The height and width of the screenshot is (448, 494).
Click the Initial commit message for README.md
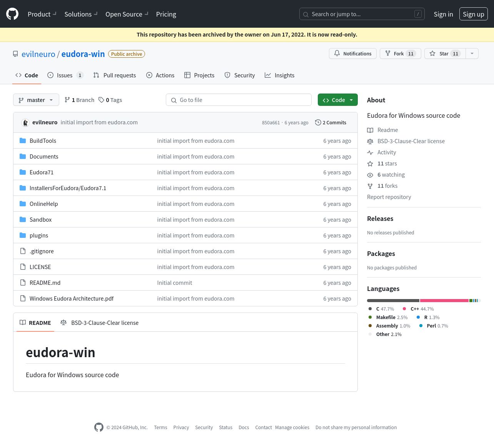[x=175, y=283]
